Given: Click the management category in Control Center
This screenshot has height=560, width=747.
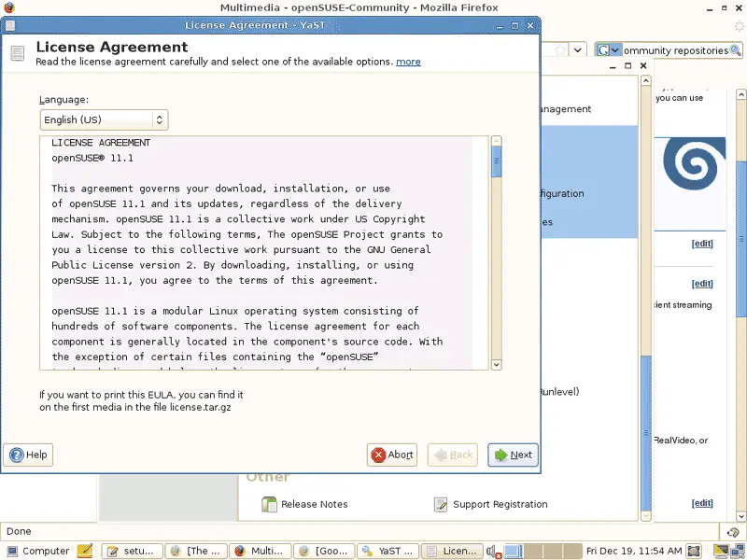Looking at the screenshot, I should tap(566, 109).
